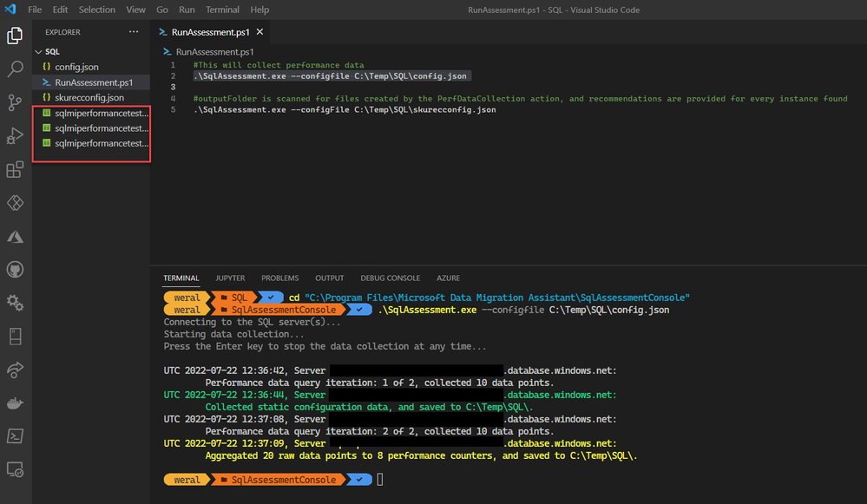Switch to the JUPYTER panel tab
867x504 pixels.
pos(230,278)
